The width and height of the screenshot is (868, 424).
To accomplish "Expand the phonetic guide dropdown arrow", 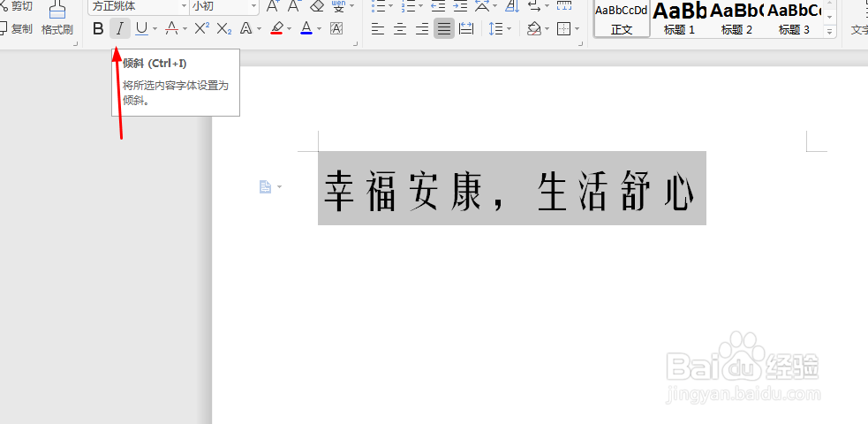I will tap(352, 7).
